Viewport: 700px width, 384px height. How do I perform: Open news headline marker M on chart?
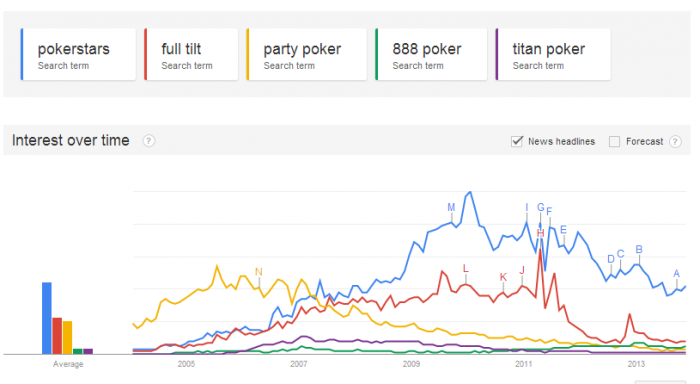click(x=451, y=208)
